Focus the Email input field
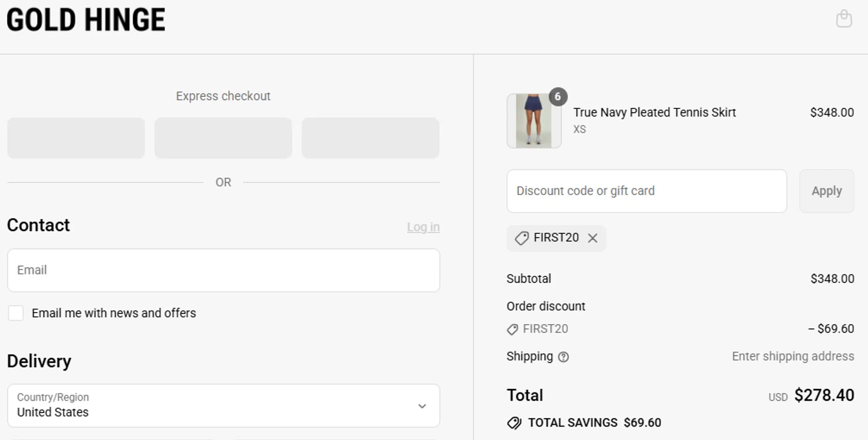The width and height of the screenshot is (868, 440). (223, 270)
